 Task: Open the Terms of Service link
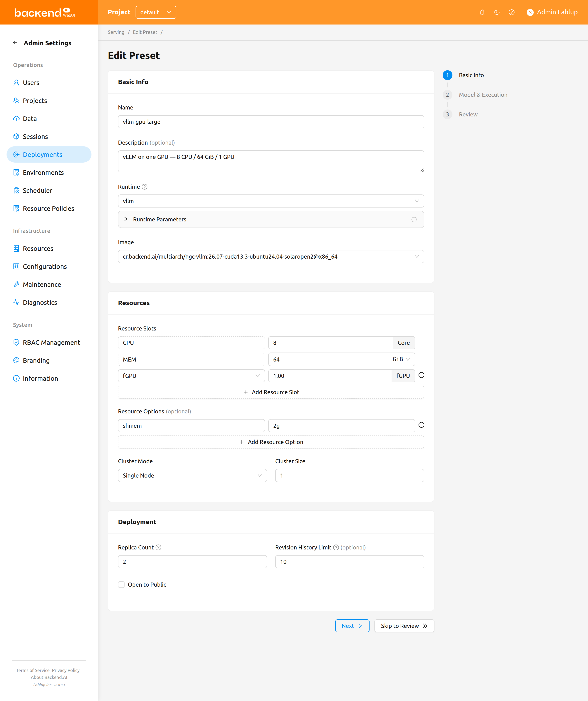[33, 671]
